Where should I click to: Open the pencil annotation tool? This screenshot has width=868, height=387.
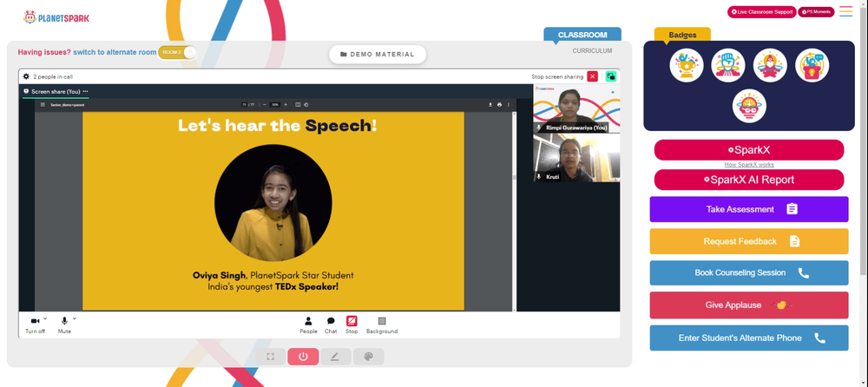335,357
